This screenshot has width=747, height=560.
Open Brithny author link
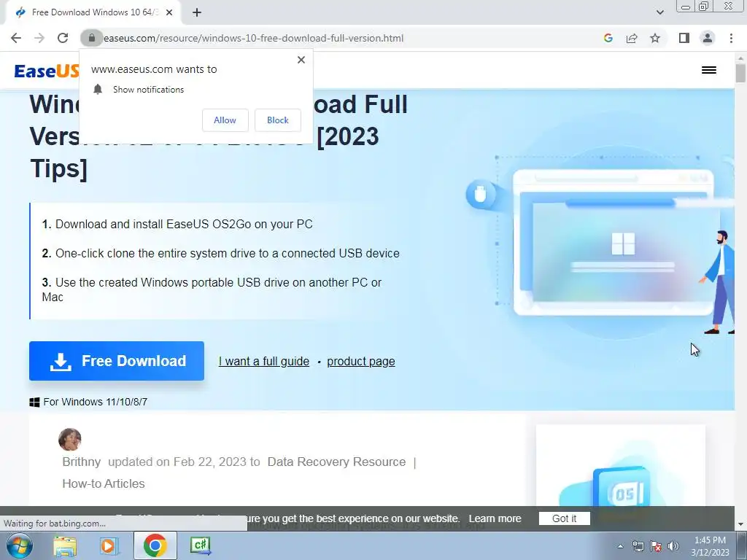82,462
